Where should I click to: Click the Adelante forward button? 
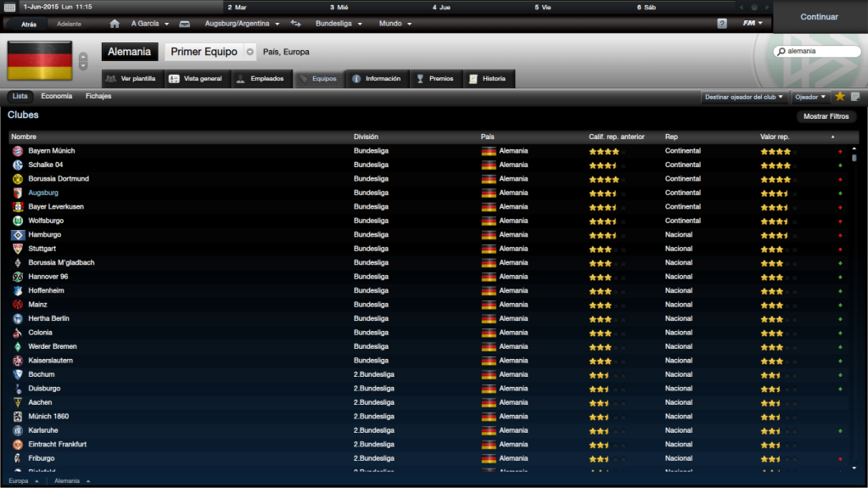(x=70, y=24)
